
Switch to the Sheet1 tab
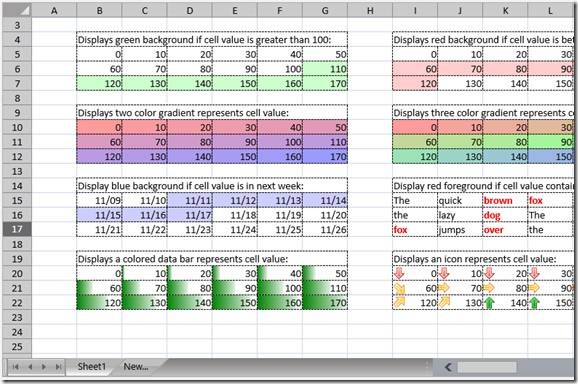[91, 367]
